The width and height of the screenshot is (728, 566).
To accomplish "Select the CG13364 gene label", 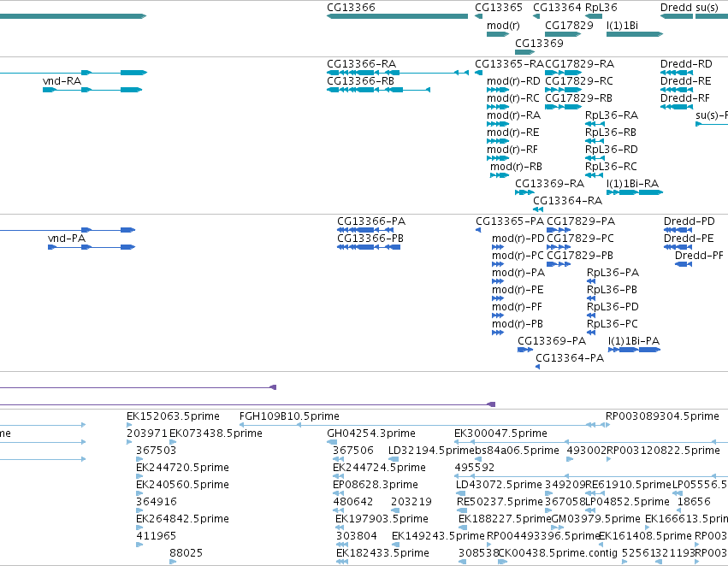I will coord(557,8).
